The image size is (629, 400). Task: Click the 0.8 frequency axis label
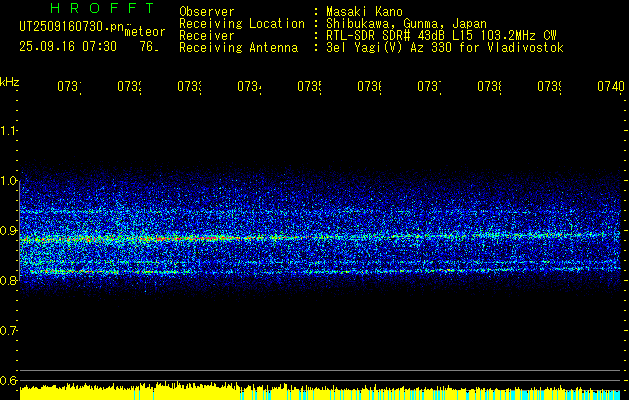click(x=8, y=280)
